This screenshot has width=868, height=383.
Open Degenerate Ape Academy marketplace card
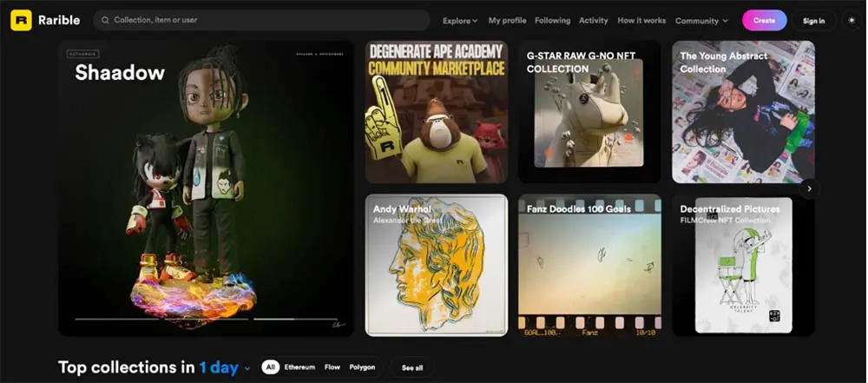tap(437, 111)
